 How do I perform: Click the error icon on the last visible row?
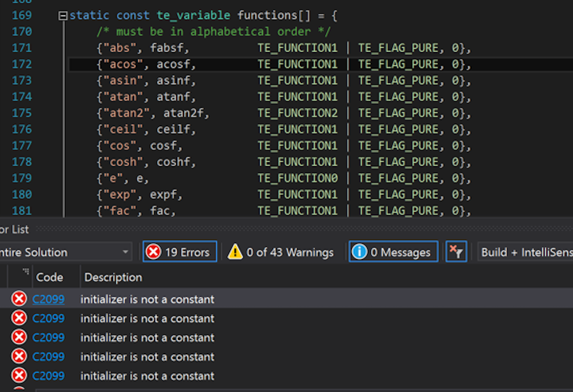coord(18,375)
